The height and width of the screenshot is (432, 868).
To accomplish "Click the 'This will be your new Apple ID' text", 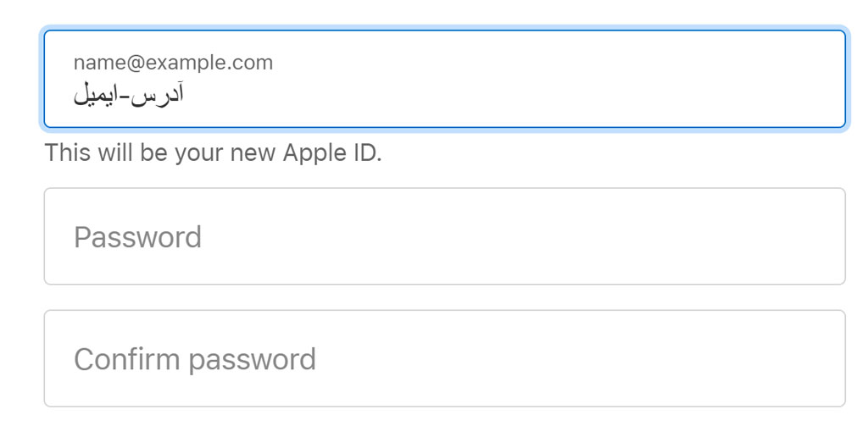I will point(213,152).
